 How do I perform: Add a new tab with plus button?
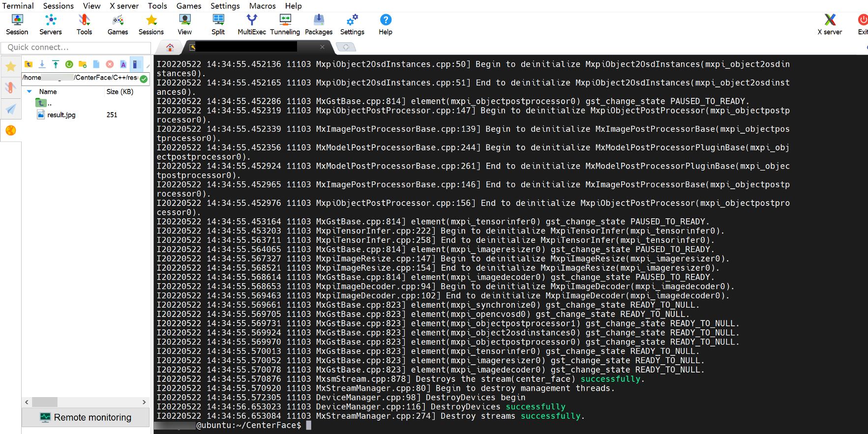(x=346, y=47)
